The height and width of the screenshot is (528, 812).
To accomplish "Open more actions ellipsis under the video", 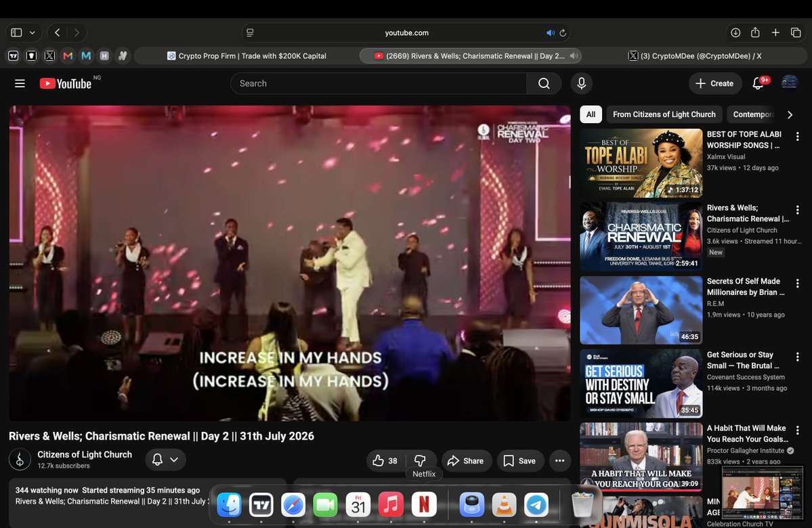I will click(560, 461).
